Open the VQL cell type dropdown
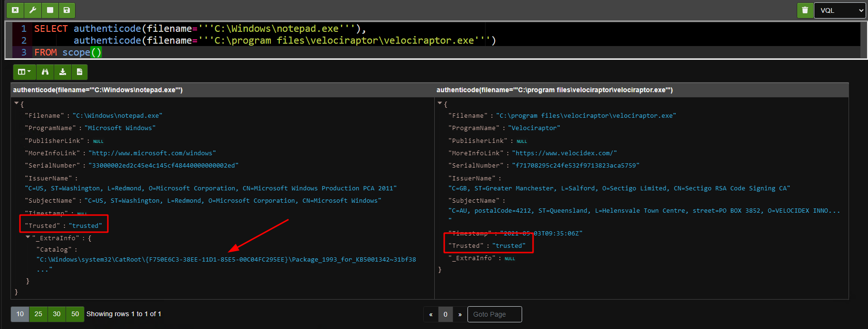Image resolution: width=868 pixels, height=329 pixels. (x=839, y=10)
